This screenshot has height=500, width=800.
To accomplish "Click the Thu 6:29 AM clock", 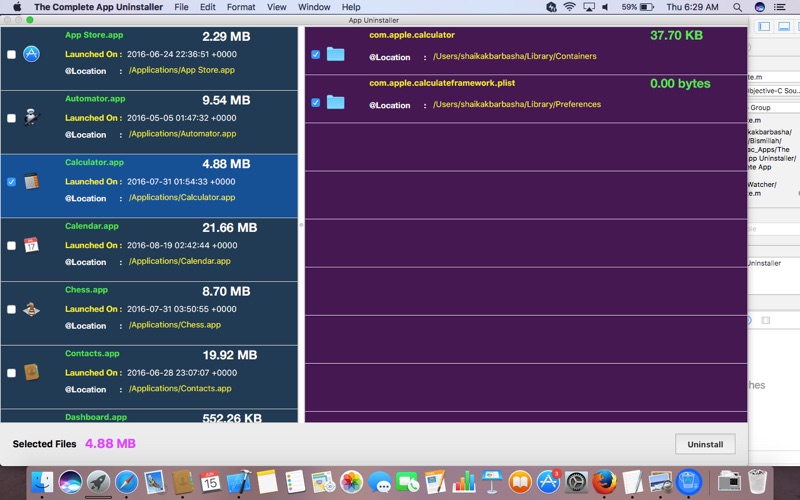I will (692, 7).
